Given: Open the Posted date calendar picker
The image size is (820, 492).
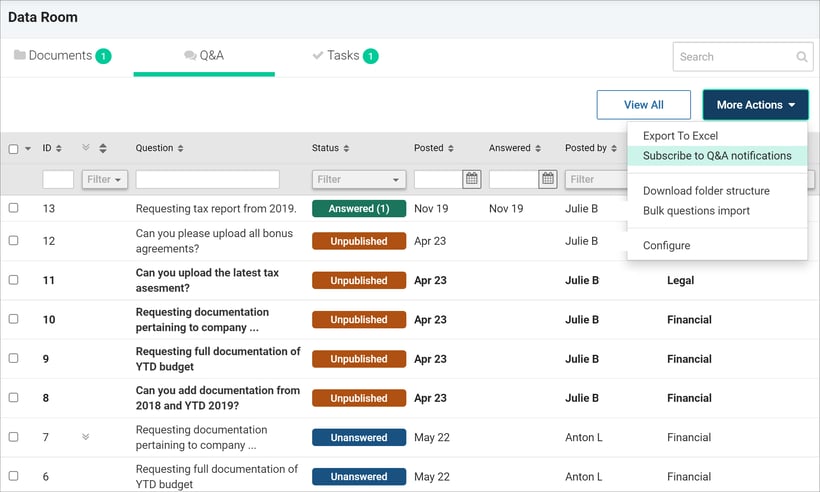Looking at the screenshot, I should tap(472, 179).
